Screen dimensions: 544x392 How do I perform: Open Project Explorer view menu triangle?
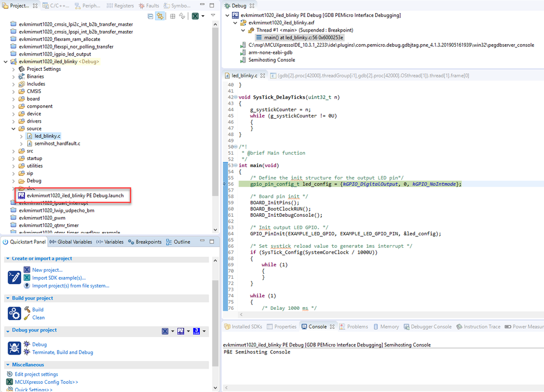click(x=213, y=16)
